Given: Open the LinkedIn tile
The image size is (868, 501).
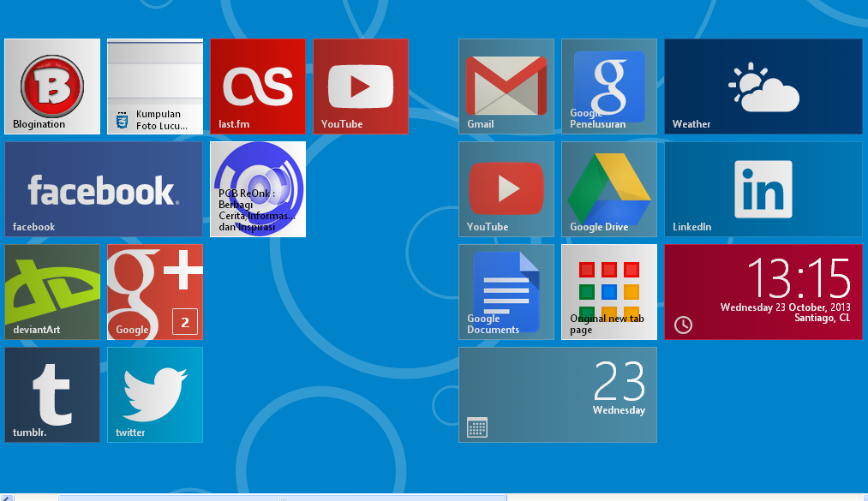Looking at the screenshot, I should [x=763, y=189].
